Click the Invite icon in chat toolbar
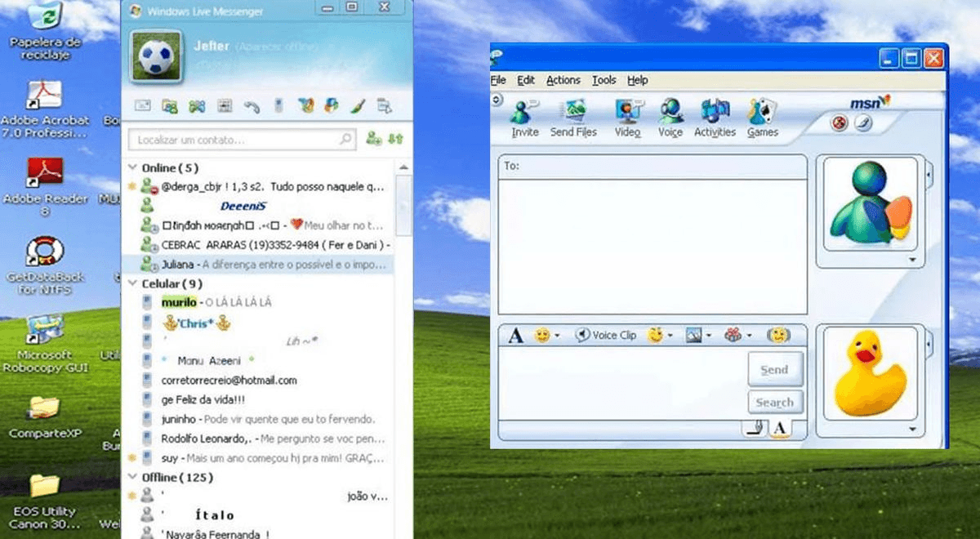Screen dimensions: 980x539 tap(524, 118)
